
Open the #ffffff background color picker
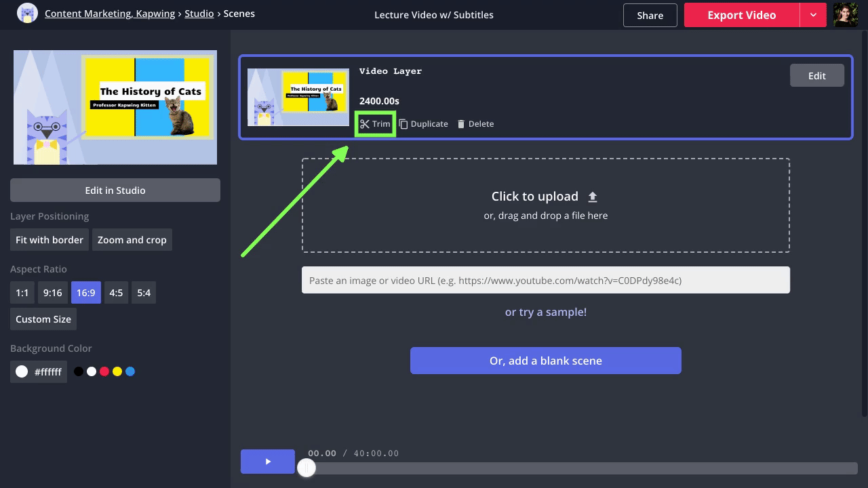[39, 371]
